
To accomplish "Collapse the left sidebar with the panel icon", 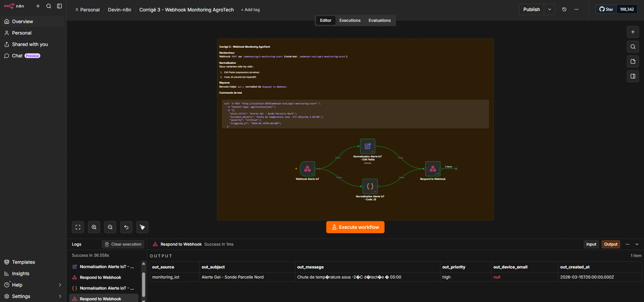I will (x=59, y=6).
